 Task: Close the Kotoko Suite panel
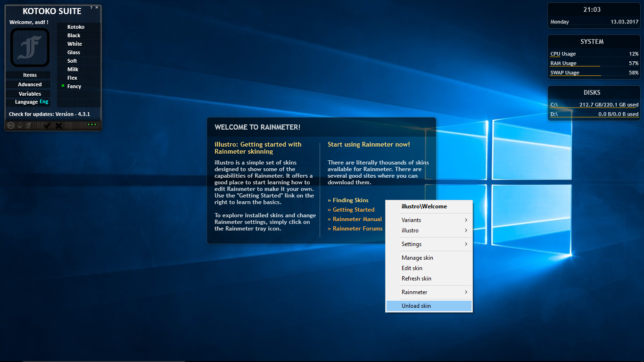point(97,8)
